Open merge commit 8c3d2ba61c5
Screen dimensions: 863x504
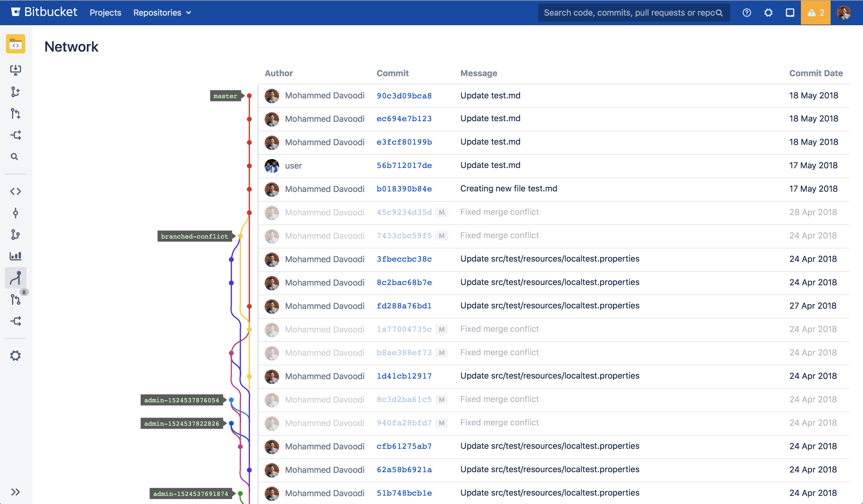pyautogui.click(x=404, y=400)
